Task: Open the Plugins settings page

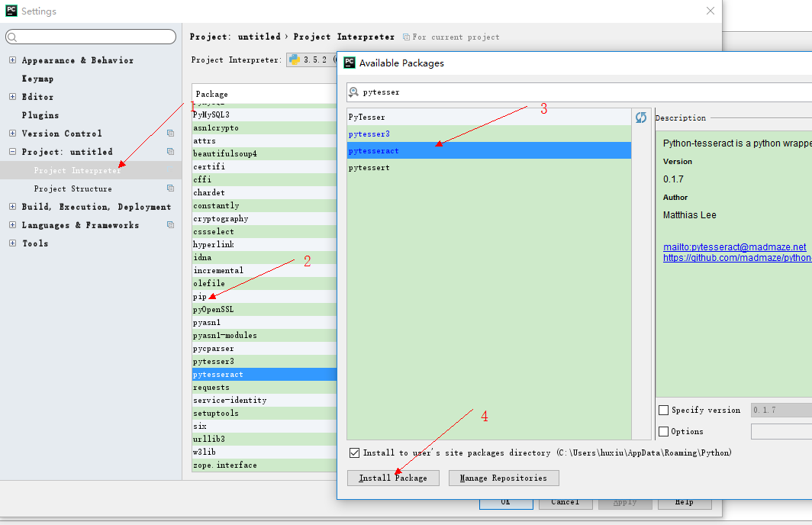Action: [x=40, y=115]
